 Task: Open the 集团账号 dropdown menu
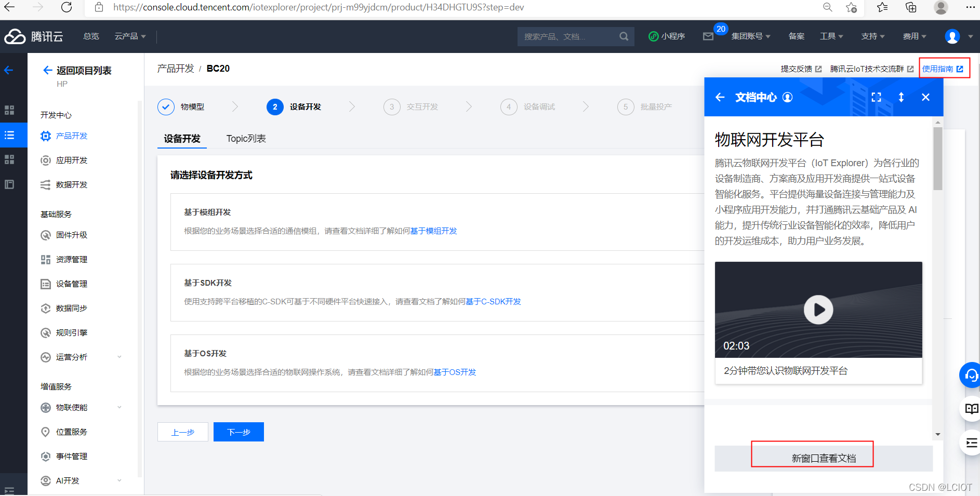point(751,36)
